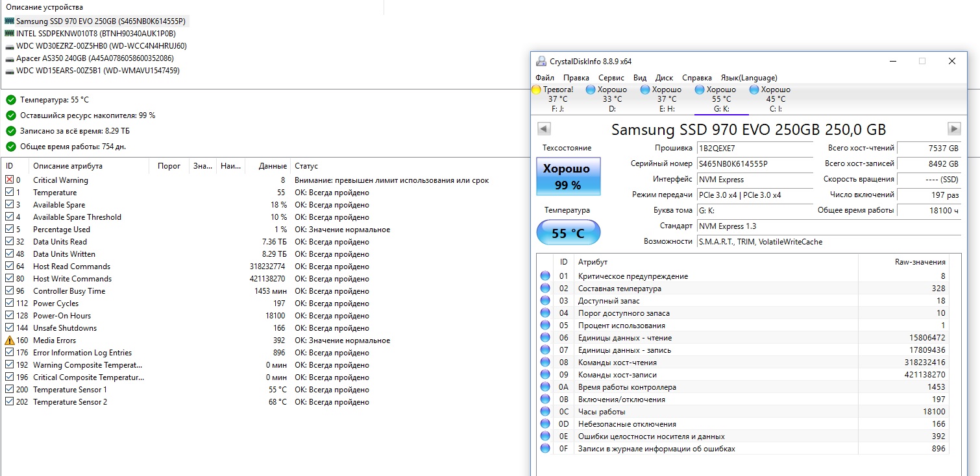The height and width of the screenshot is (476, 980).
Task: Click the Всего хост-записей field 8492 GB
Action: pos(929,163)
